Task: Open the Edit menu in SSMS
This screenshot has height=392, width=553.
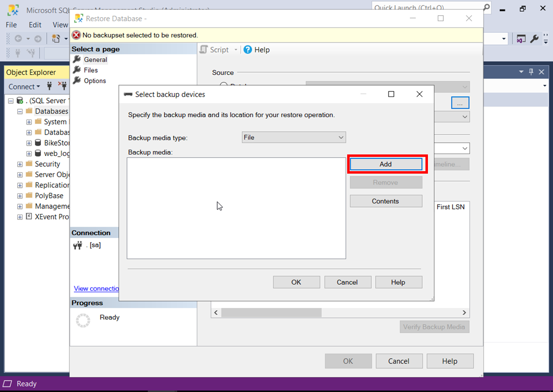Action: (35, 25)
